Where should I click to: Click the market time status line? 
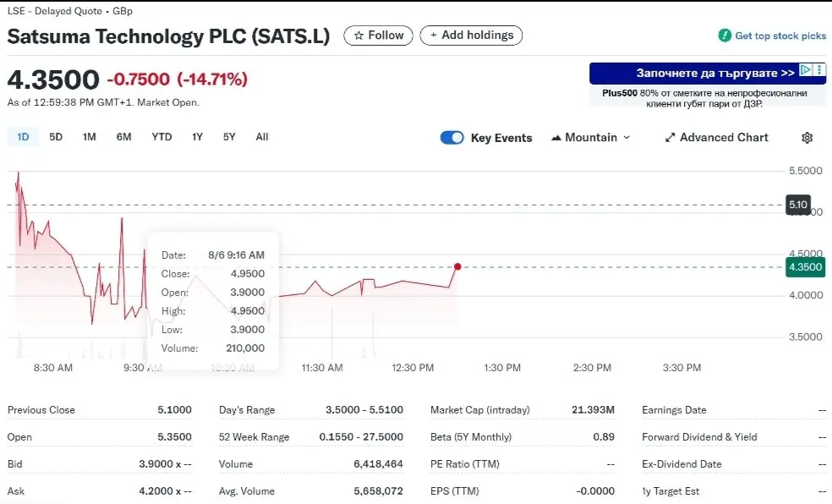(x=103, y=102)
